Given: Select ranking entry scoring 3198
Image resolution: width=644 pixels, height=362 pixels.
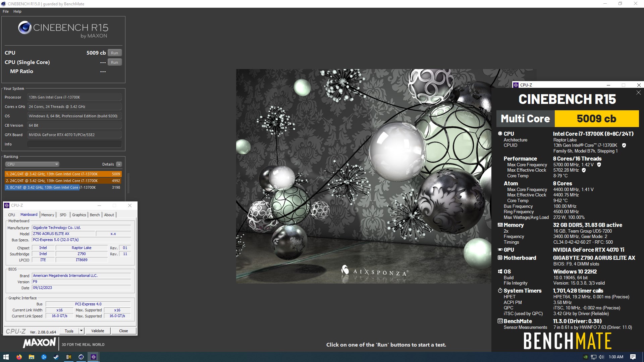Looking at the screenshot, I should point(63,187).
